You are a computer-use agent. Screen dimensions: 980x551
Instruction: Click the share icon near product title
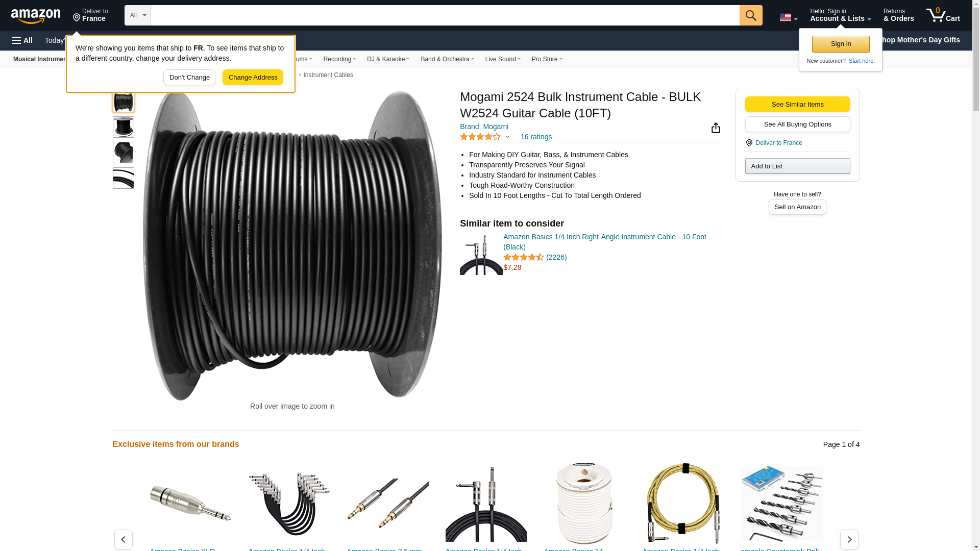point(716,128)
